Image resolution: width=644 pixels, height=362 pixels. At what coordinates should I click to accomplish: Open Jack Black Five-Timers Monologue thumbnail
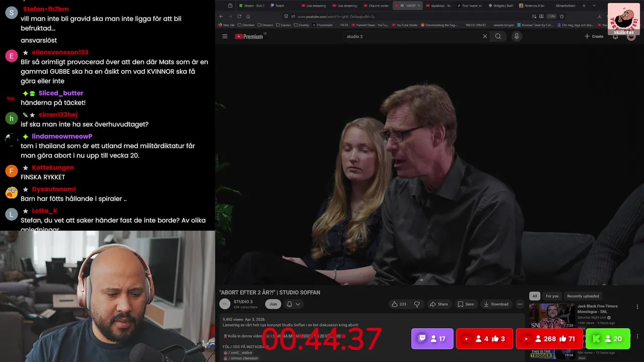[x=552, y=316]
